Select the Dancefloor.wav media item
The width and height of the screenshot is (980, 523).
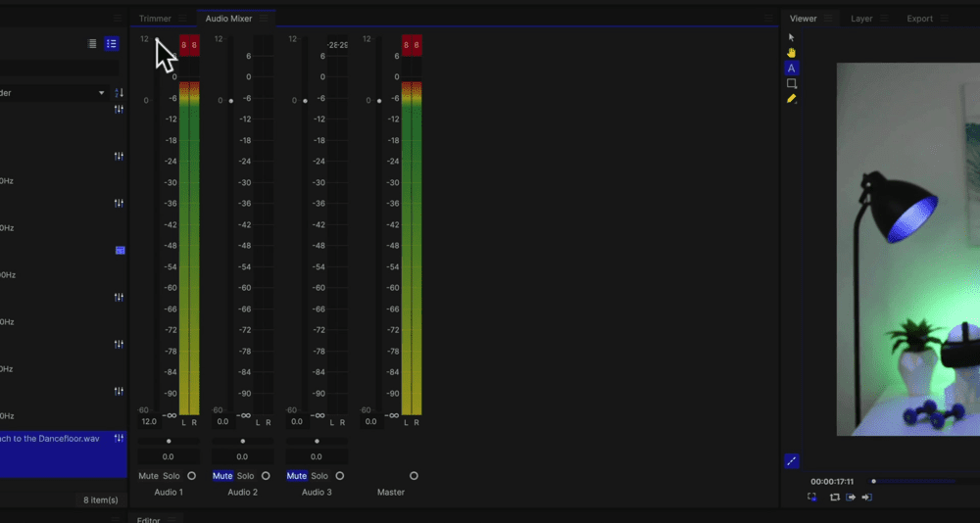[x=63, y=453]
